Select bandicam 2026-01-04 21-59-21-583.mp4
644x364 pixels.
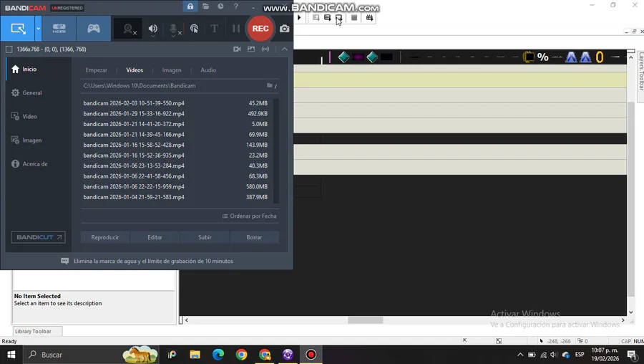tap(176, 197)
